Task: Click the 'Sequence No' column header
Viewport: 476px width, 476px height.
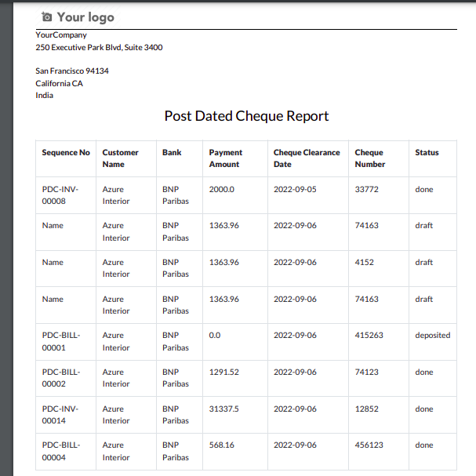Action: coord(66,152)
